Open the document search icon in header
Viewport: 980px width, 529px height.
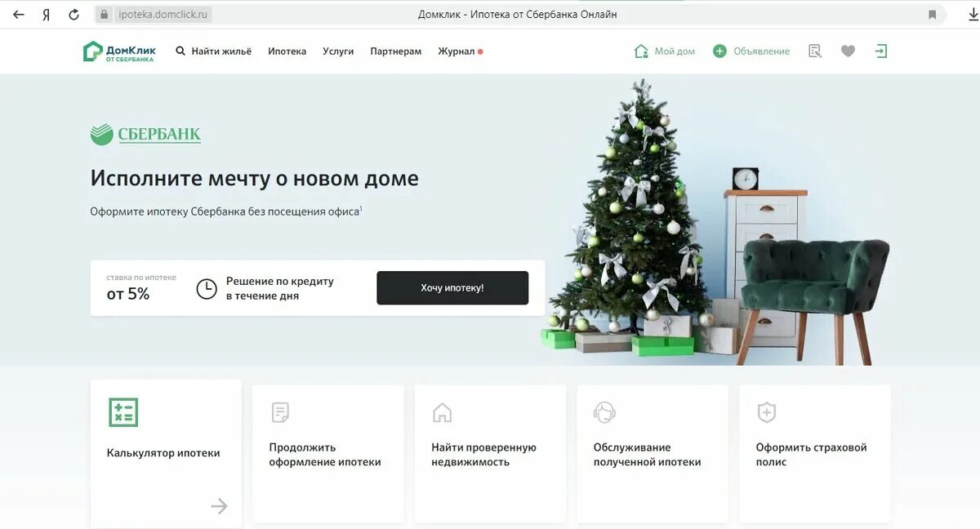(x=814, y=51)
